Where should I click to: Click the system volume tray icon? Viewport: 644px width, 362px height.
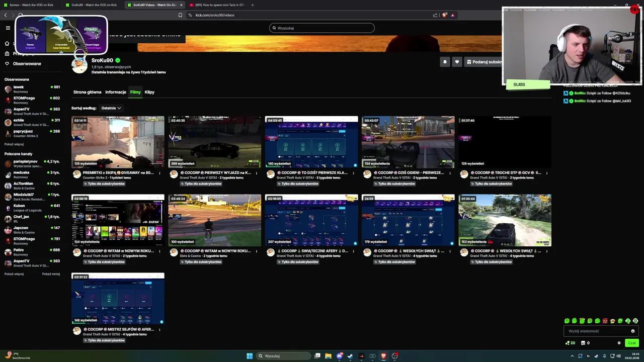619,356
